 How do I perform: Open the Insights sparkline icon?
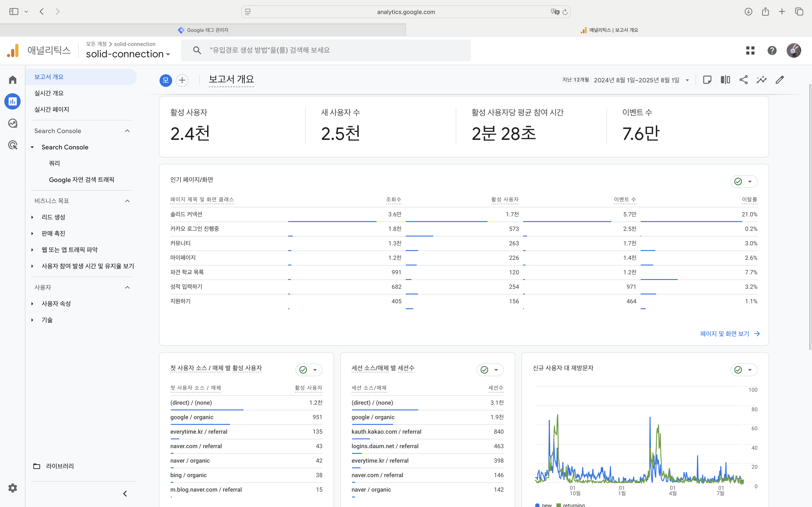pyautogui.click(x=762, y=80)
